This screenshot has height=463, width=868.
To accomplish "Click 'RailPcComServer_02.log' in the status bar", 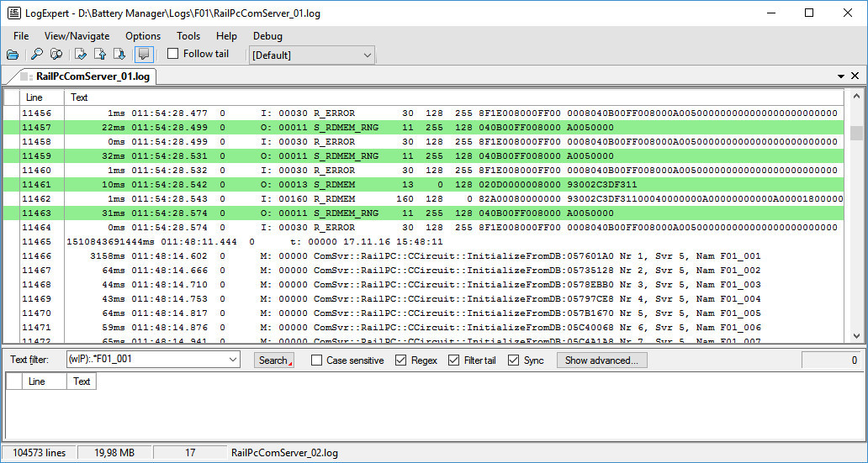I will (284, 452).
